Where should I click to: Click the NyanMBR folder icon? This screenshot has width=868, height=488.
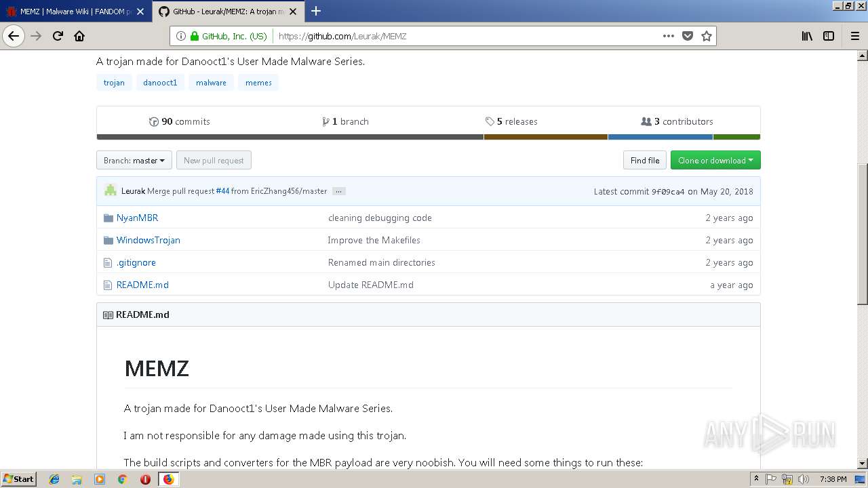(x=108, y=218)
